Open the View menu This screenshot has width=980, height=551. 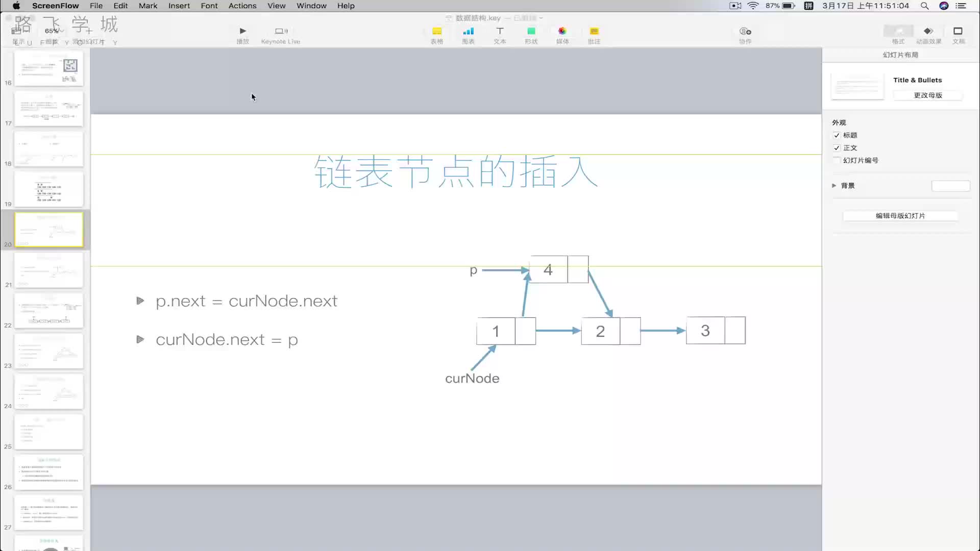tap(276, 6)
